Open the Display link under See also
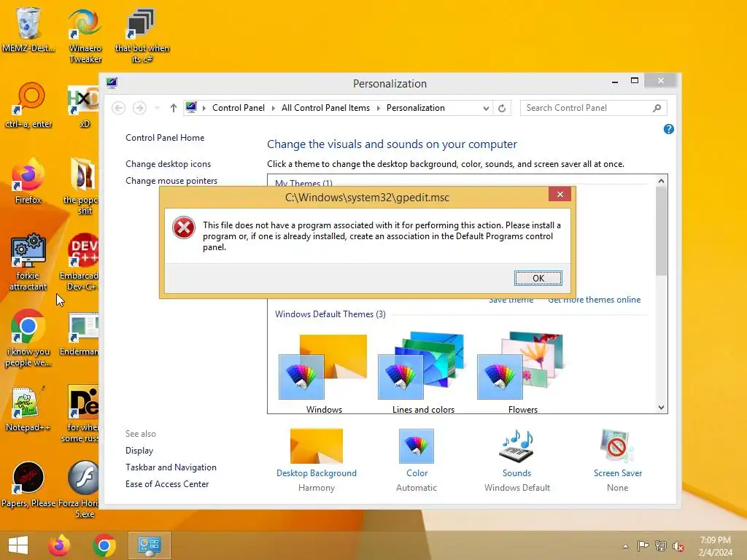Screen dimensions: 747x560 (139, 451)
